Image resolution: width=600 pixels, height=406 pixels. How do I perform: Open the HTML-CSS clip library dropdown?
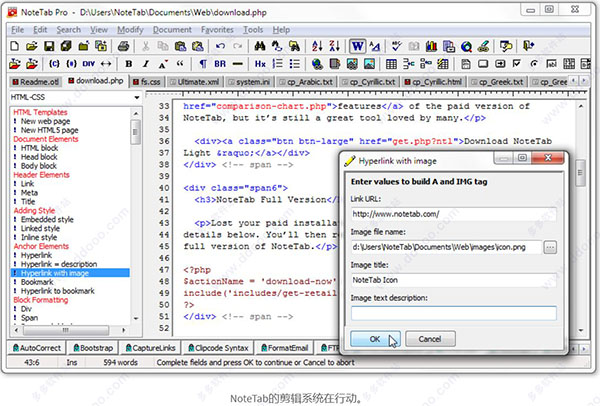[137, 98]
